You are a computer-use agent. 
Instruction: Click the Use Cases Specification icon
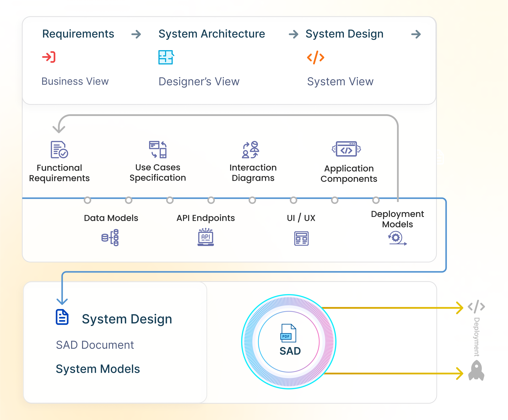tap(158, 149)
